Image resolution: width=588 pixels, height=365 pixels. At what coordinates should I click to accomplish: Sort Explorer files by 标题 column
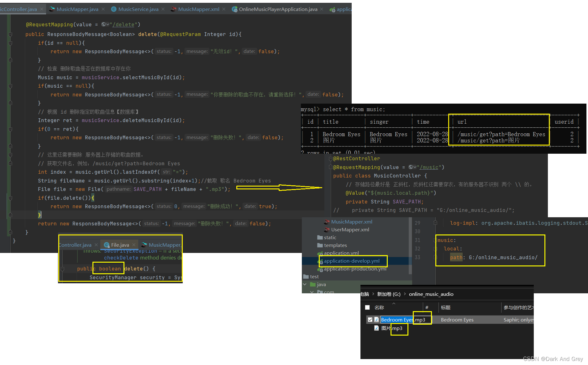coord(446,307)
